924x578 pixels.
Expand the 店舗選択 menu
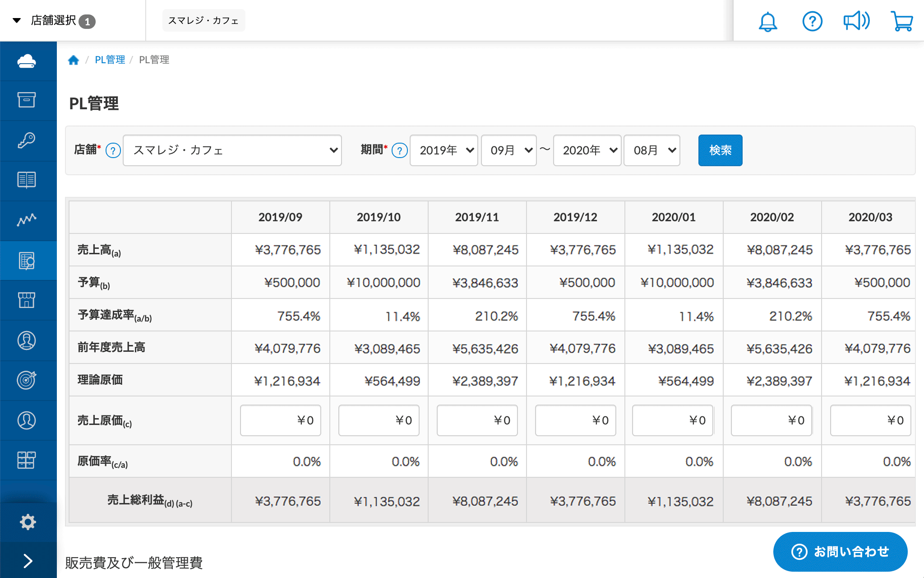pos(54,21)
